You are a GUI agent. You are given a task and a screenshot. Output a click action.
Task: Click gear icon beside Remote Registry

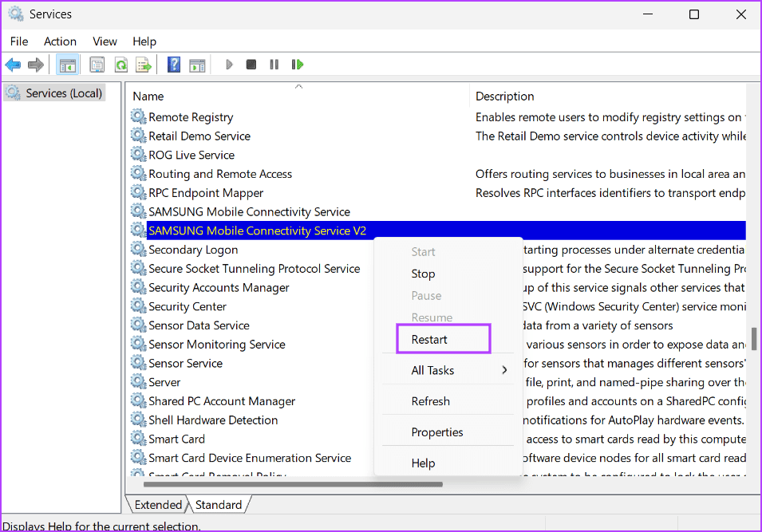click(139, 116)
